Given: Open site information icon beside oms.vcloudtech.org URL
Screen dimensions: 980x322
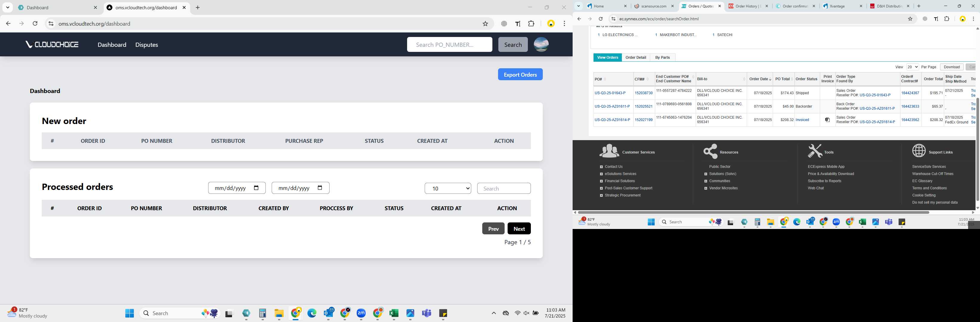Looking at the screenshot, I should (51, 24).
